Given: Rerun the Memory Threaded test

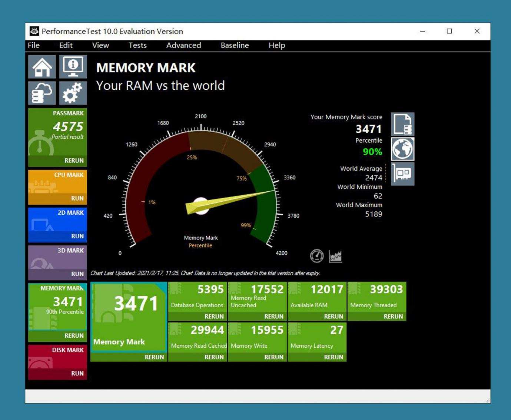Looking at the screenshot, I should pyautogui.click(x=393, y=317).
